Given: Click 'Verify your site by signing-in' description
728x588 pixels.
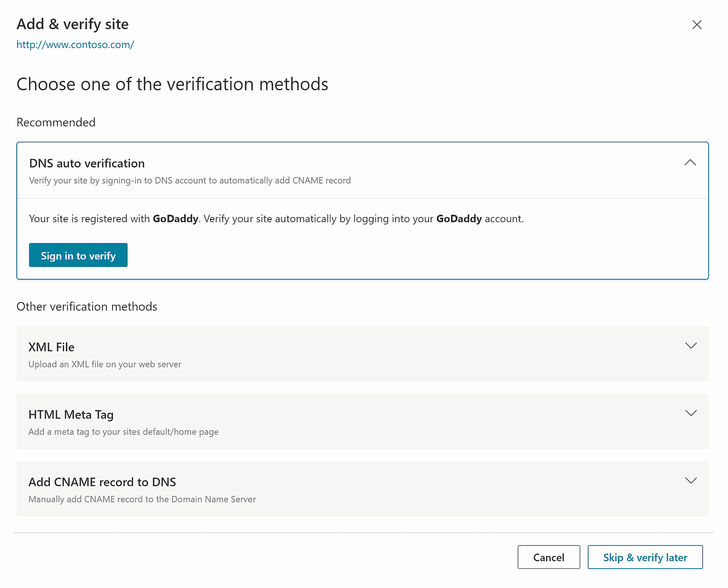Looking at the screenshot, I should pyautogui.click(x=190, y=180).
